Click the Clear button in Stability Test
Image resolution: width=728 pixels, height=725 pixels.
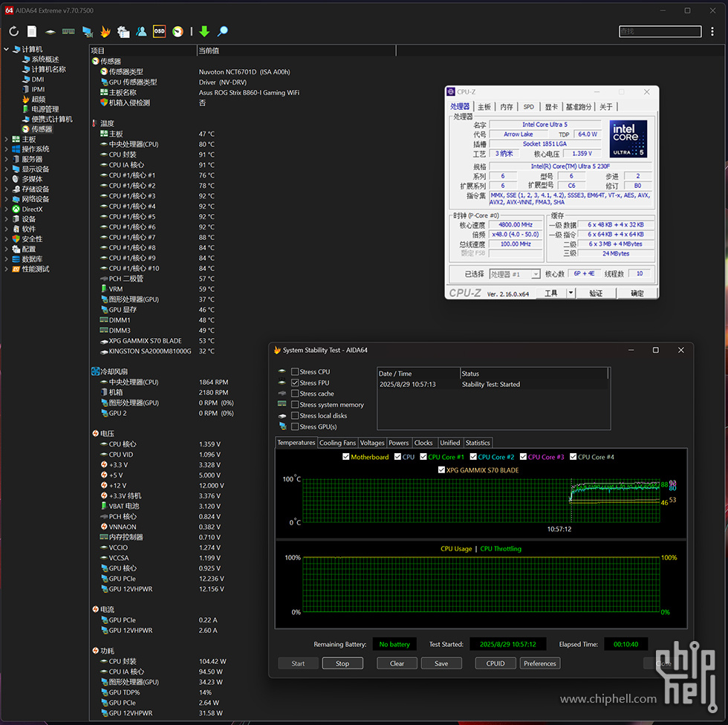[397, 663]
